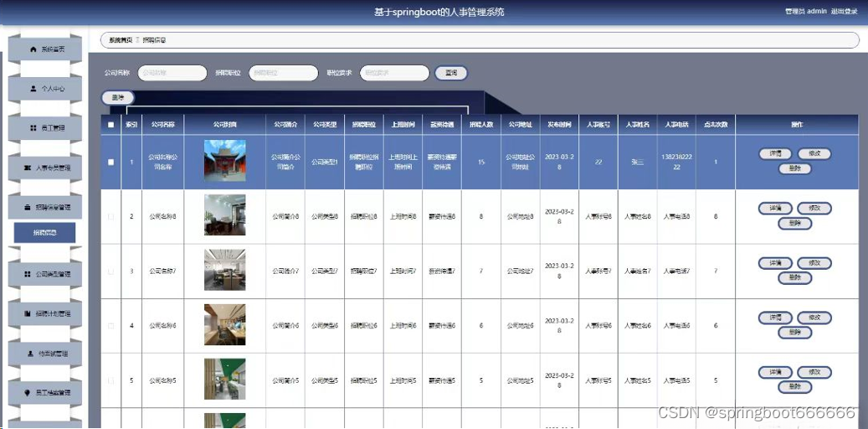Click 修改 for 公司名称8 row

click(x=814, y=209)
